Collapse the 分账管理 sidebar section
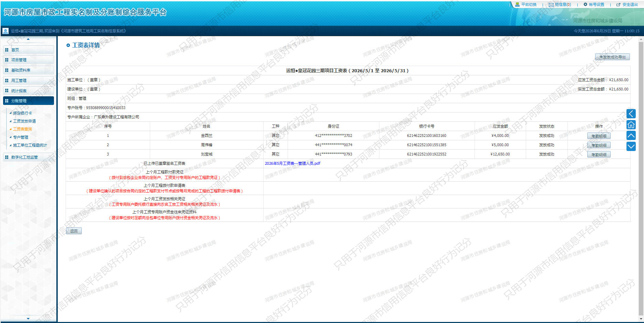Image resolution: width=644 pixels, height=323 pixels. 29,101
